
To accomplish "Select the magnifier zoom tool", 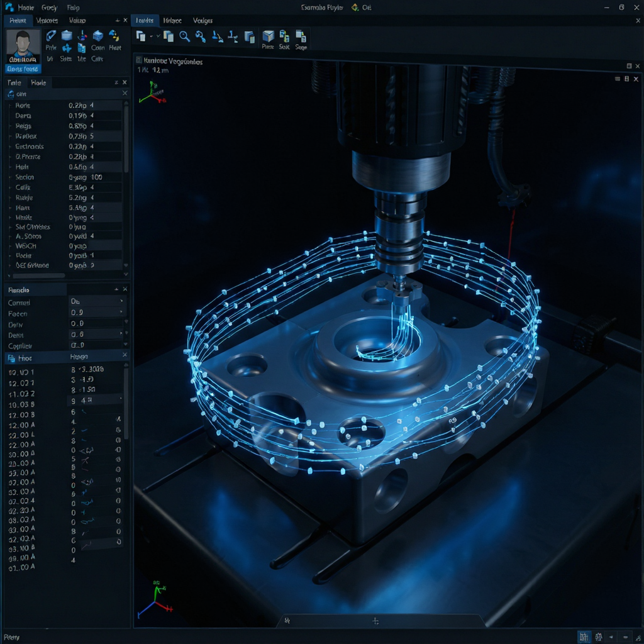I will [185, 36].
